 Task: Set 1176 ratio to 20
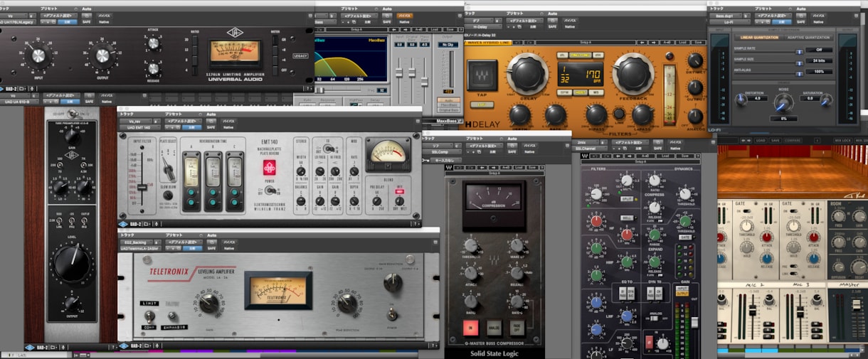tap(195, 41)
